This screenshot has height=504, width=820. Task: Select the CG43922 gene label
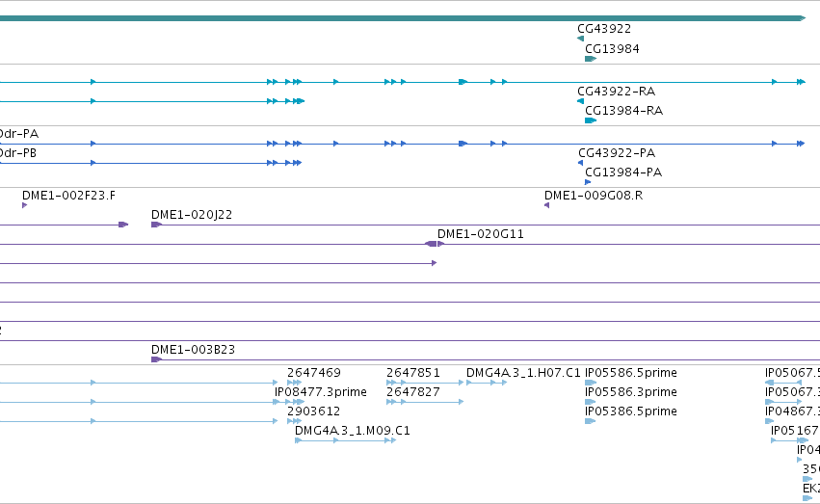click(604, 29)
